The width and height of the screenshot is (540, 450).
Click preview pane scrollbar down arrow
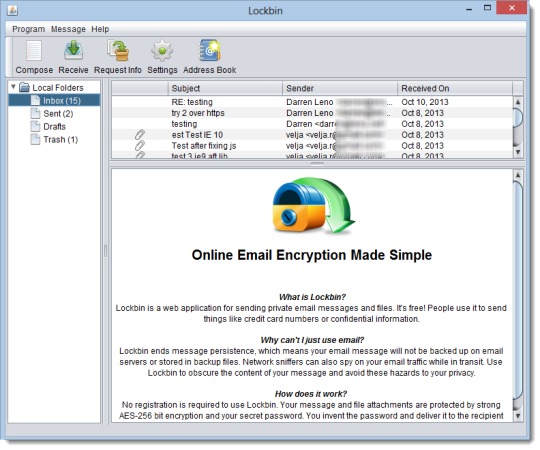[518, 416]
